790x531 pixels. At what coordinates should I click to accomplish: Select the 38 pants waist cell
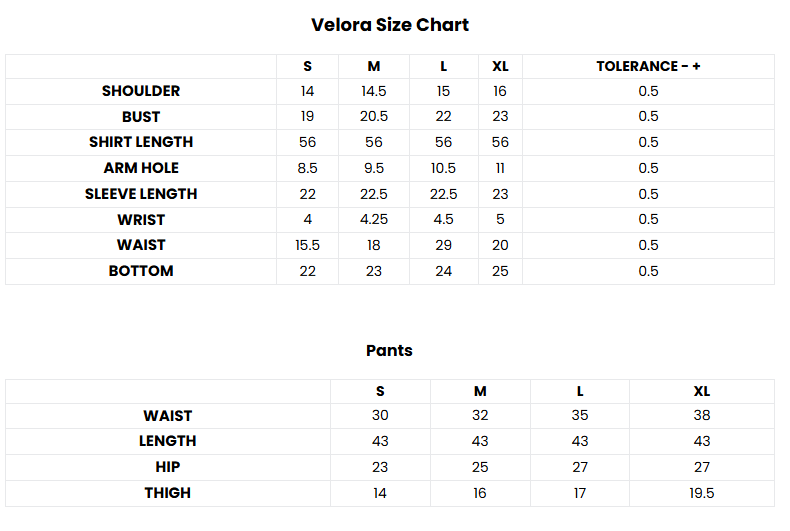click(702, 415)
